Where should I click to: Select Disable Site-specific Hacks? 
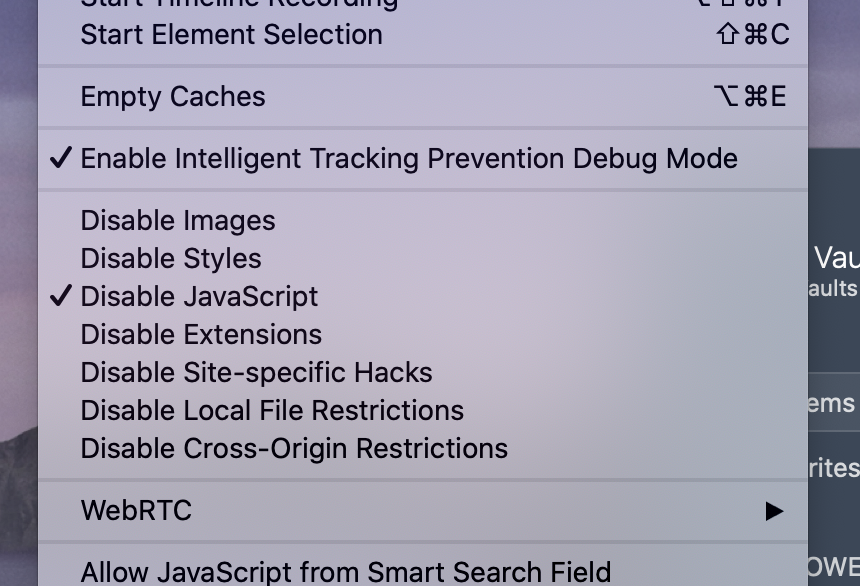[423, 373]
